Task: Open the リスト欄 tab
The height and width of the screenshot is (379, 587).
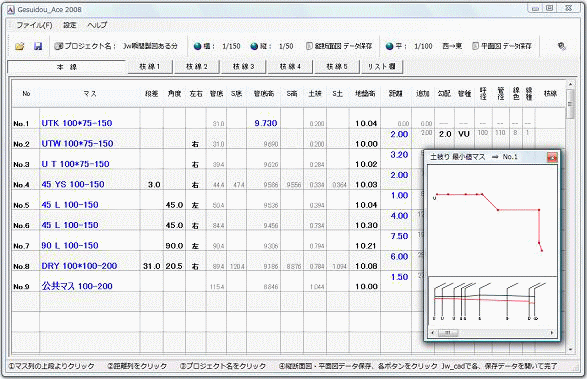Action: (x=381, y=67)
